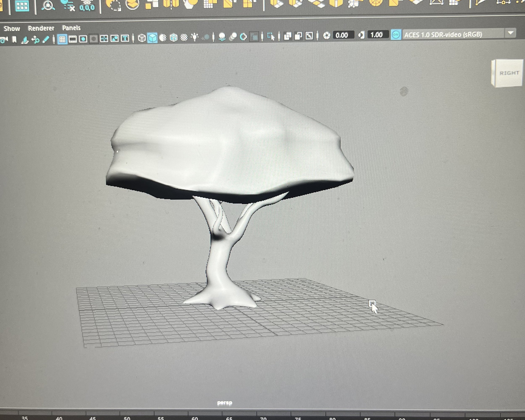The width and height of the screenshot is (525, 420).
Task: Toggle color management ON button
Action: point(396,35)
